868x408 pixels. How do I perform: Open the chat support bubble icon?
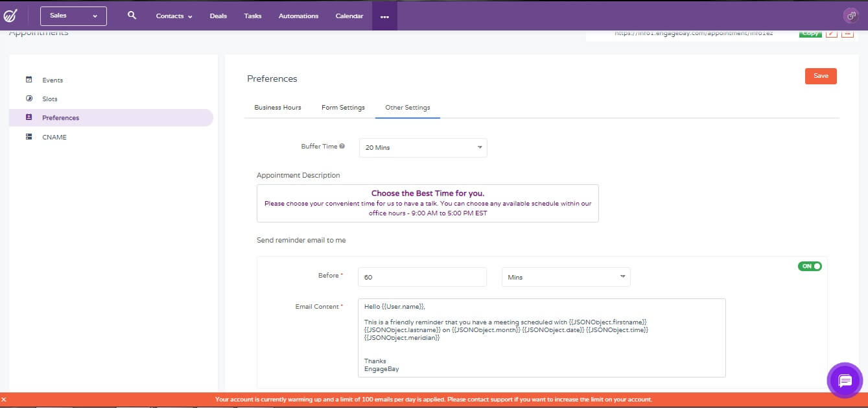(x=845, y=381)
